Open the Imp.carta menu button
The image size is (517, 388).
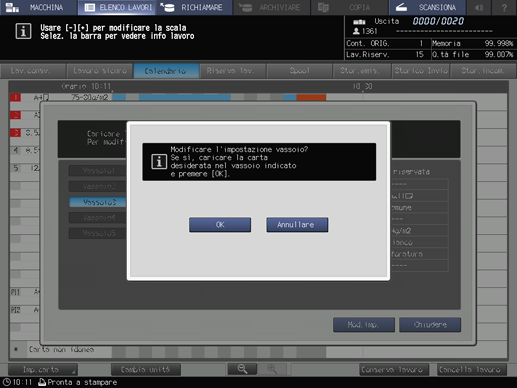click(x=43, y=369)
